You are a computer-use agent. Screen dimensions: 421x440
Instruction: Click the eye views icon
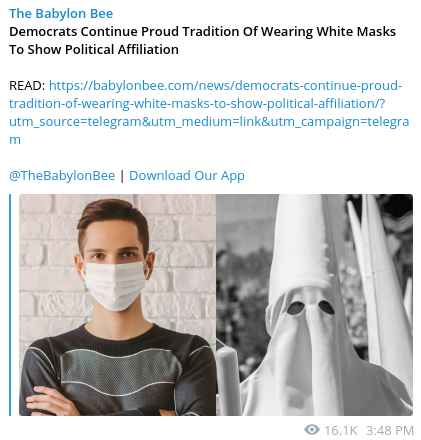tap(312, 430)
